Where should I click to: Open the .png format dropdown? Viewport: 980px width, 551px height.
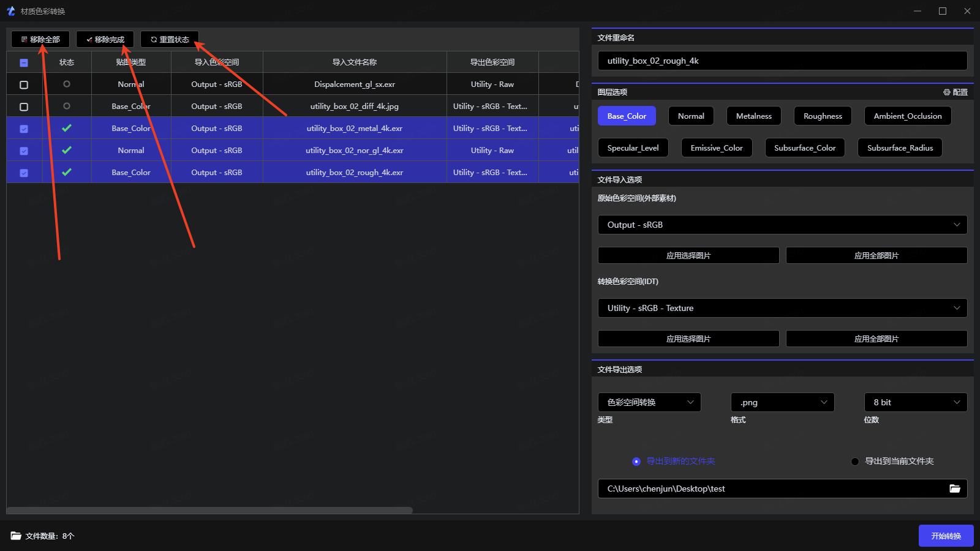[x=782, y=402]
